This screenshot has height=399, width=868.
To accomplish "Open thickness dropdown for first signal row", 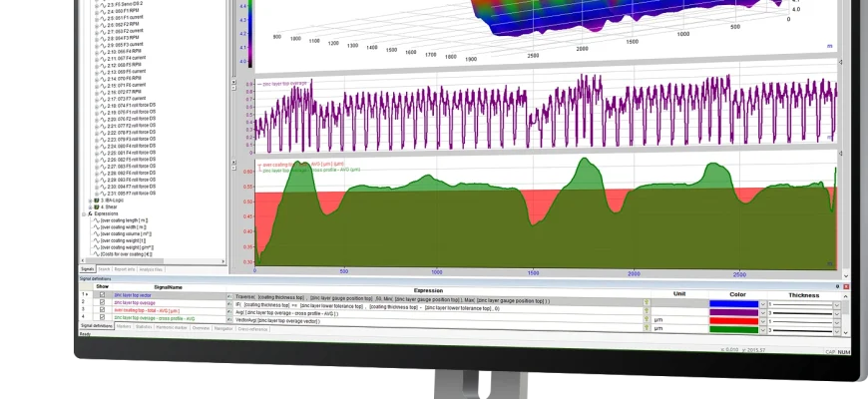I will 838,303.
